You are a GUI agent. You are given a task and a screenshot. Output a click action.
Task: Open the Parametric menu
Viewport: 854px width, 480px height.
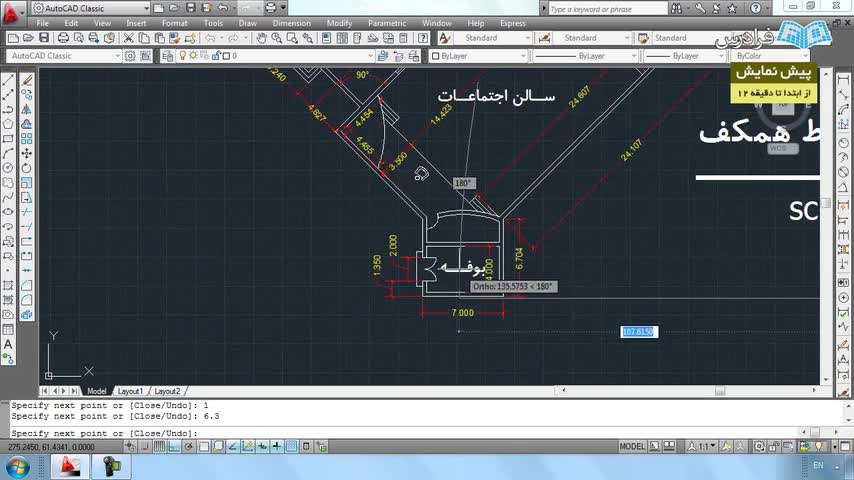(387, 23)
